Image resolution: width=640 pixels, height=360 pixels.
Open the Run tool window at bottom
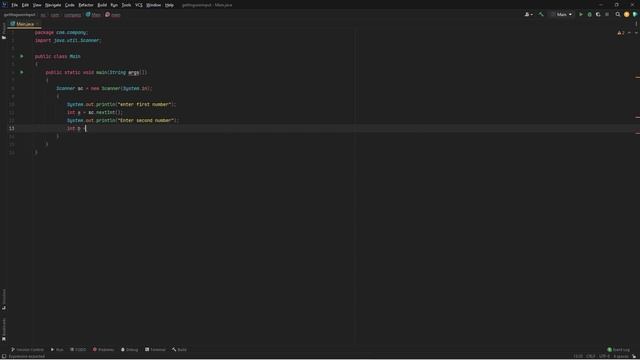click(57, 350)
